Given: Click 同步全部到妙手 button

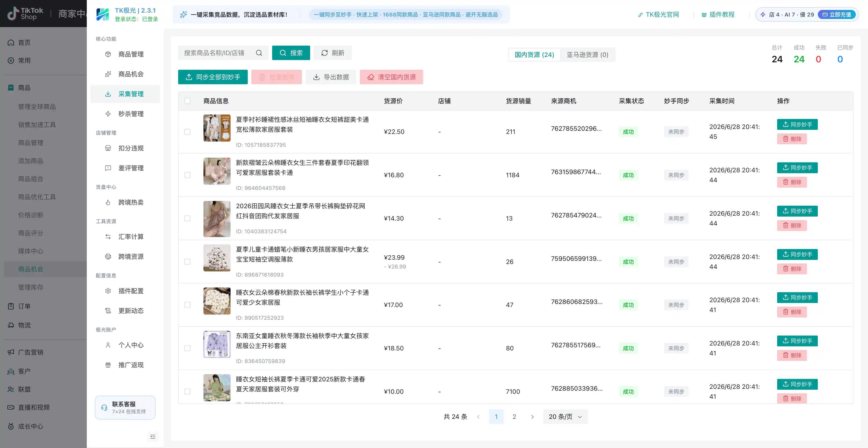Looking at the screenshot, I should (x=213, y=77).
